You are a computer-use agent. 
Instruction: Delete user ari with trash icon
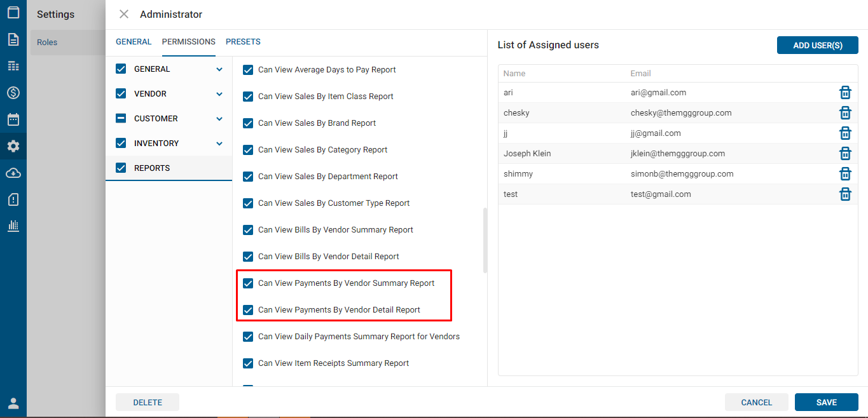click(845, 93)
